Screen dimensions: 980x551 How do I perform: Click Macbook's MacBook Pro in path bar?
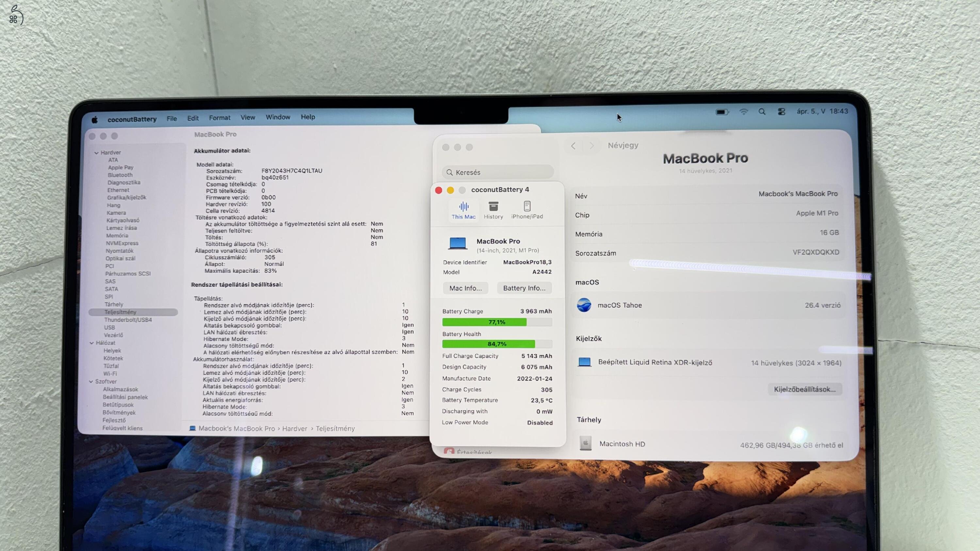[x=236, y=429]
